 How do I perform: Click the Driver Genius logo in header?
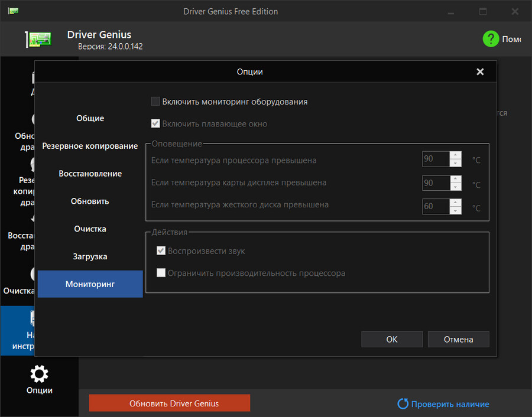[x=38, y=39]
